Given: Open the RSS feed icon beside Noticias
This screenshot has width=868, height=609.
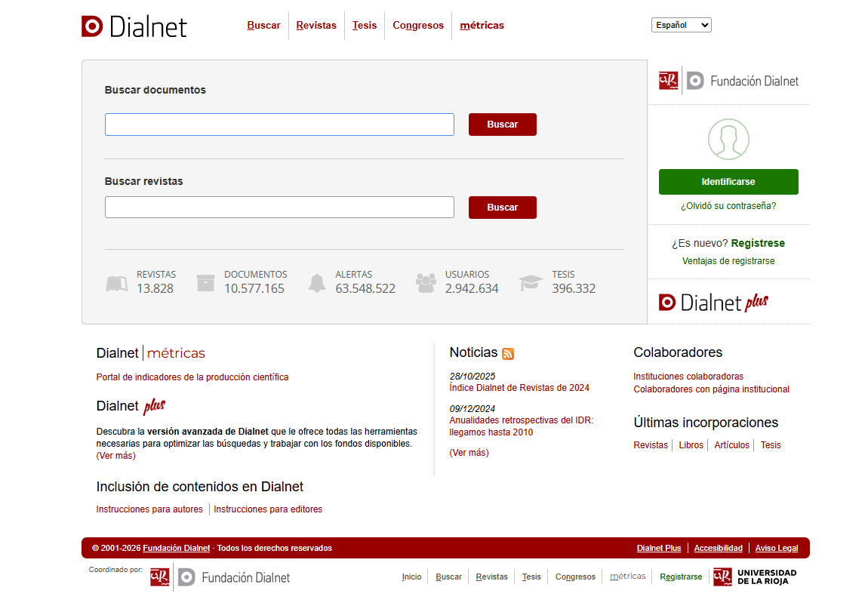Looking at the screenshot, I should click(x=508, y=353).
